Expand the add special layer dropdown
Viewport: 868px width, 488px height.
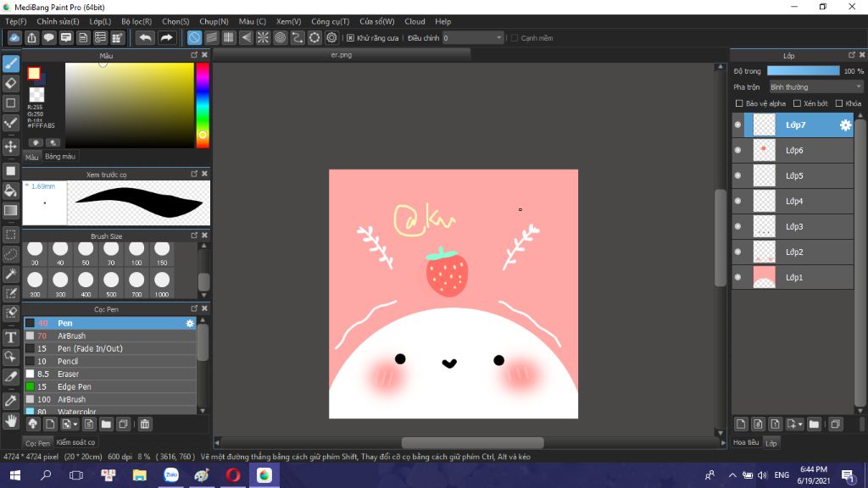(x=800, y=424)
